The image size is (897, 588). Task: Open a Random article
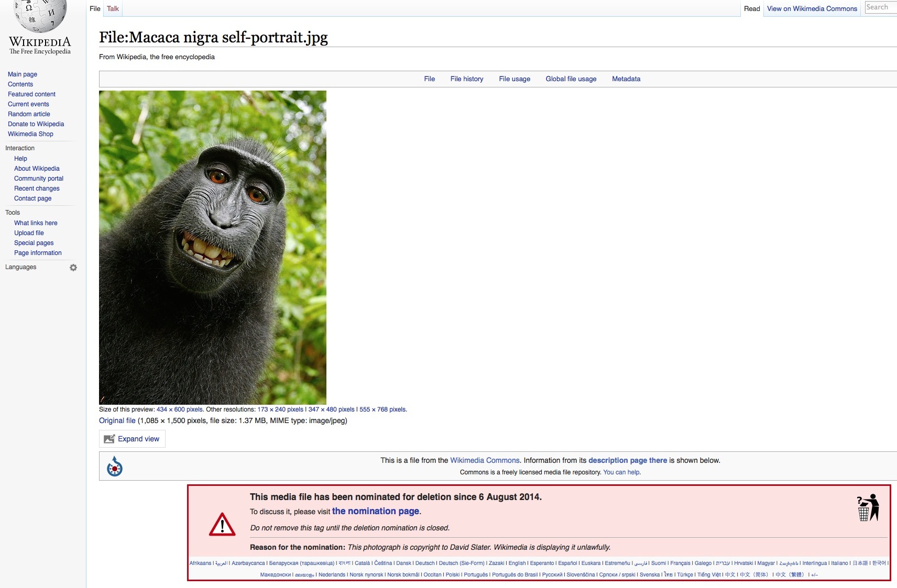coord(29,114)
